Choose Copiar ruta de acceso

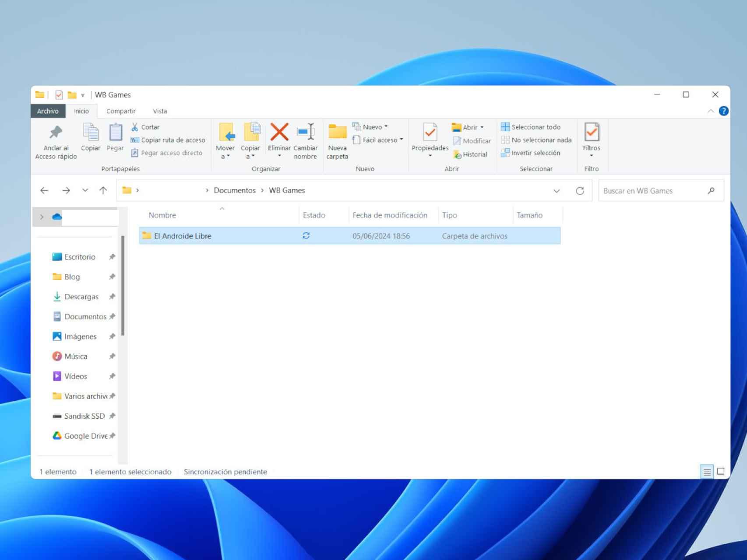tap(168, 140)
